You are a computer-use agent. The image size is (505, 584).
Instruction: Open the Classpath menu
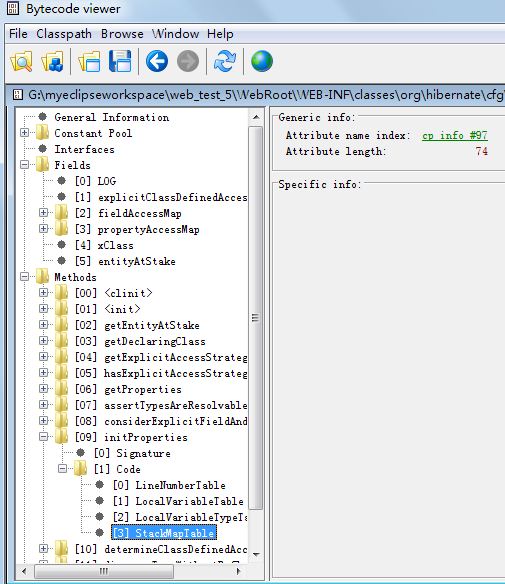(64, 34)
